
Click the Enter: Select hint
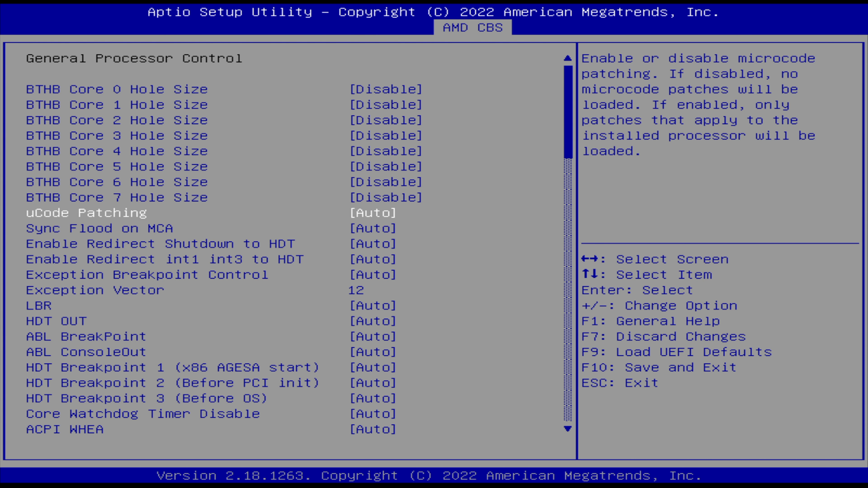(637, 290)
